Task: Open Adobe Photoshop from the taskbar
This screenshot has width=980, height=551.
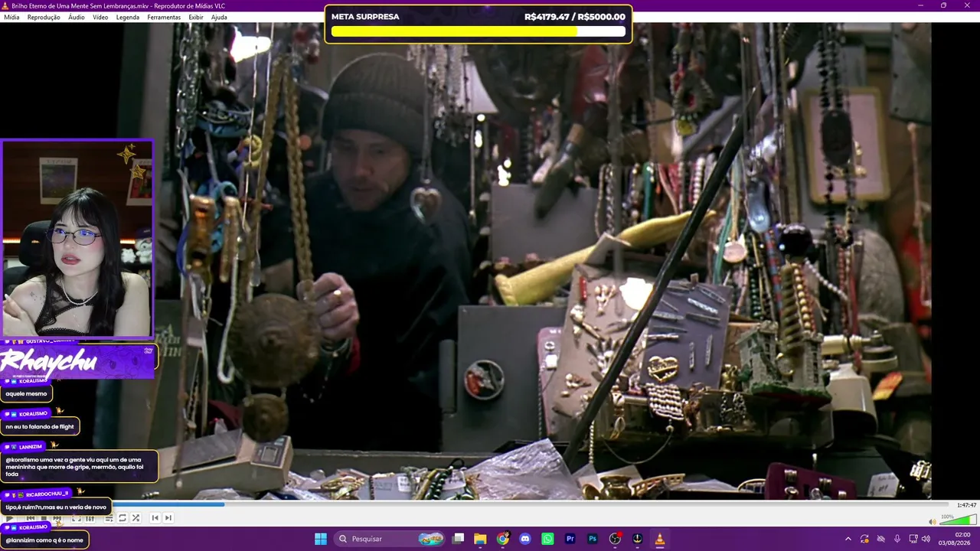Action: point(593,539)
